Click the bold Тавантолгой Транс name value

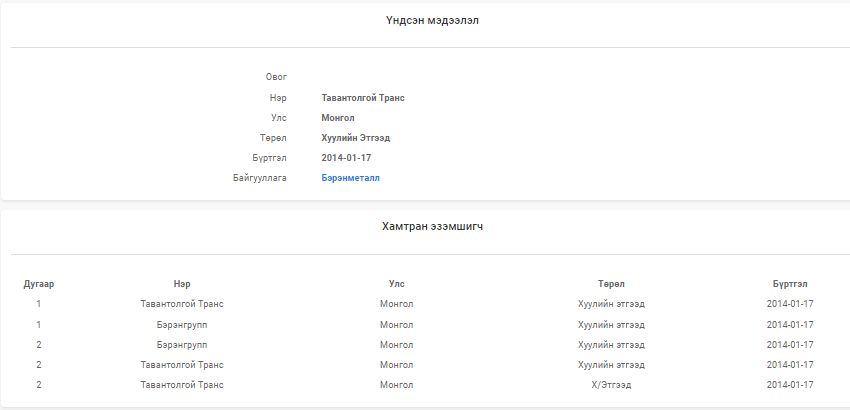point(363,98)
